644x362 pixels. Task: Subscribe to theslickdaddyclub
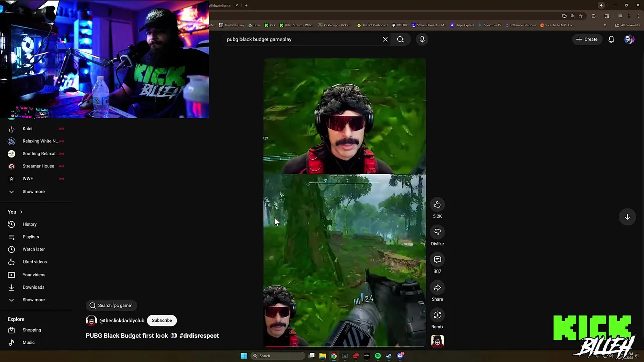(162, 320)
